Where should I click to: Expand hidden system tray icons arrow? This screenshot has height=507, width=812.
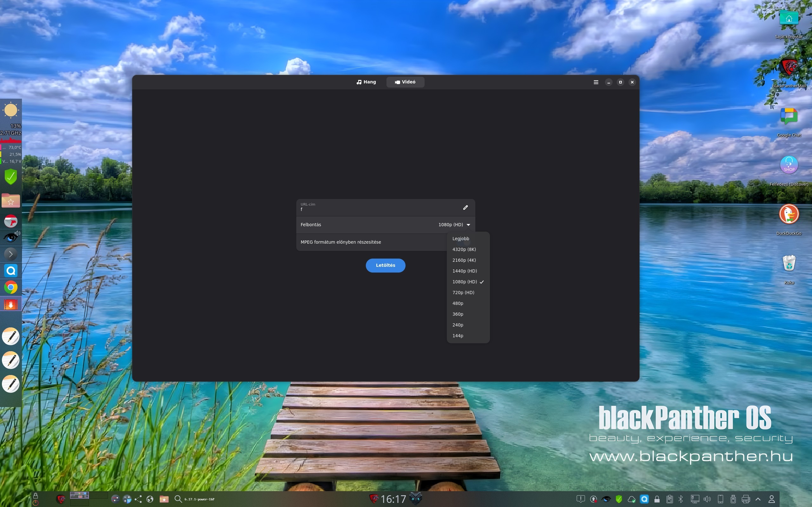point(758,499)
